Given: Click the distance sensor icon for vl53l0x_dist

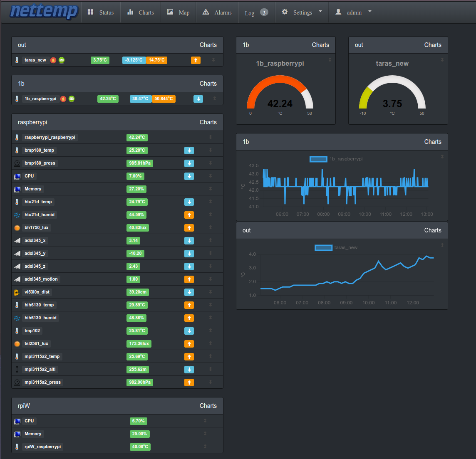Looking at the screenshot, I should click(17, 292).
